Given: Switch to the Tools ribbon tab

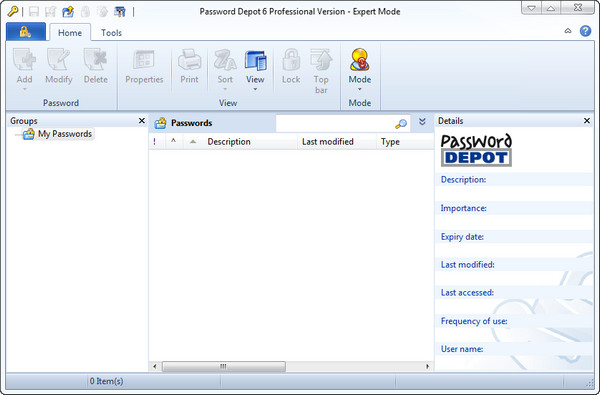Looking at the screenshot, I should 111,33.
